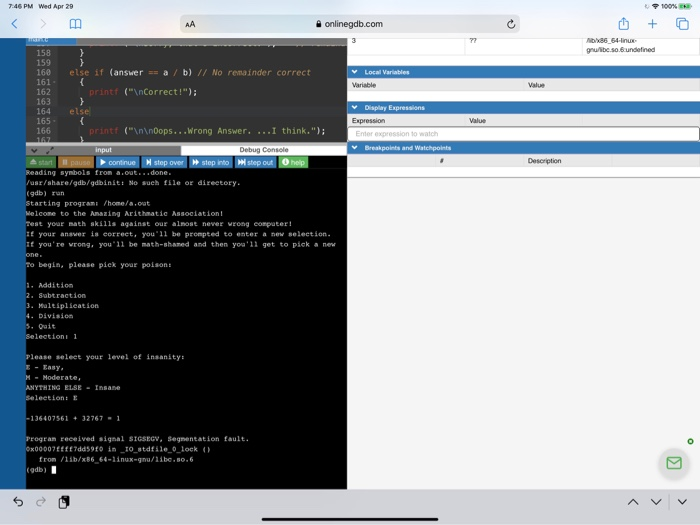Step over the current line
This screenshot has height=525, width=700.
point(165,162)
